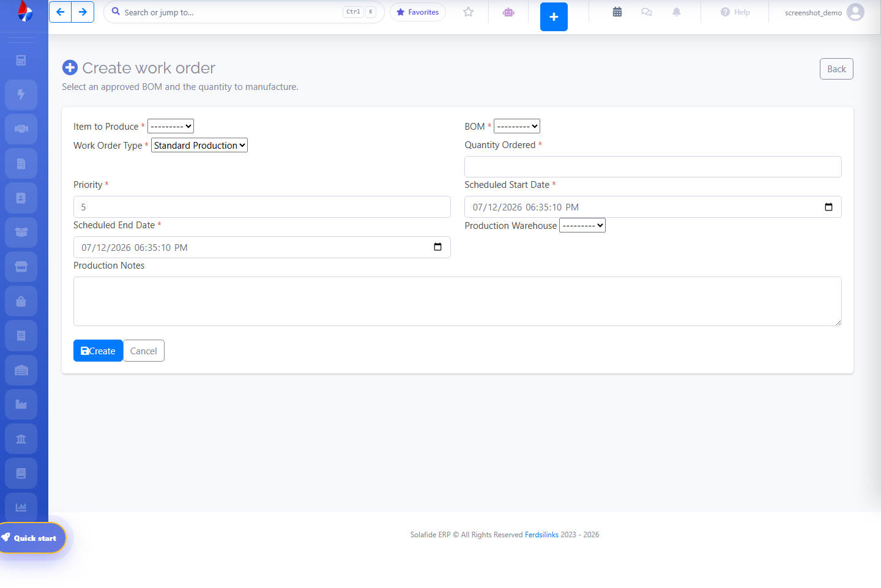
Task: Open the factory manufacturing sidebar module
Action: point(21,404)
